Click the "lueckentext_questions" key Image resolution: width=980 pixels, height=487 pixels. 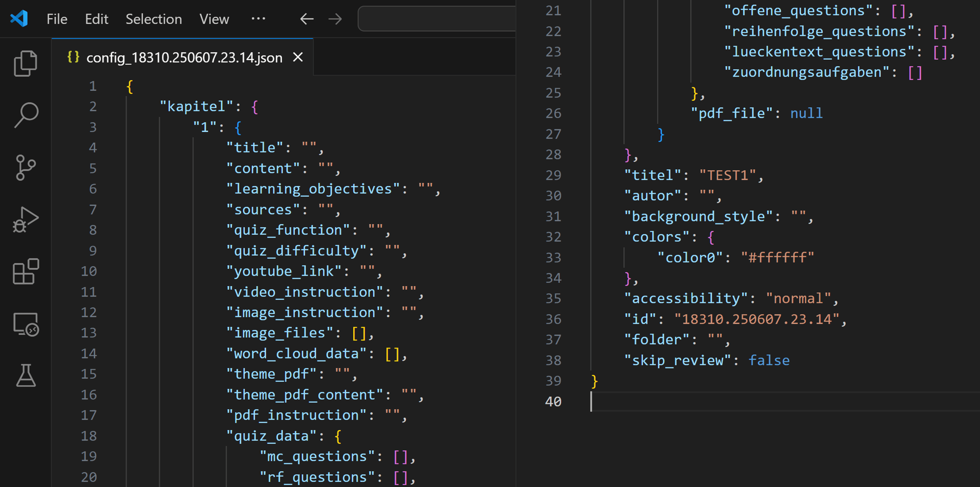point(819,52)
